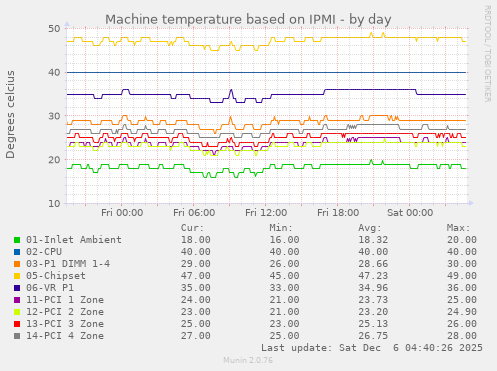The image size is (497, 371).
Task: Click the yellow 05-Chipset legend swatch
Action: 17,276
